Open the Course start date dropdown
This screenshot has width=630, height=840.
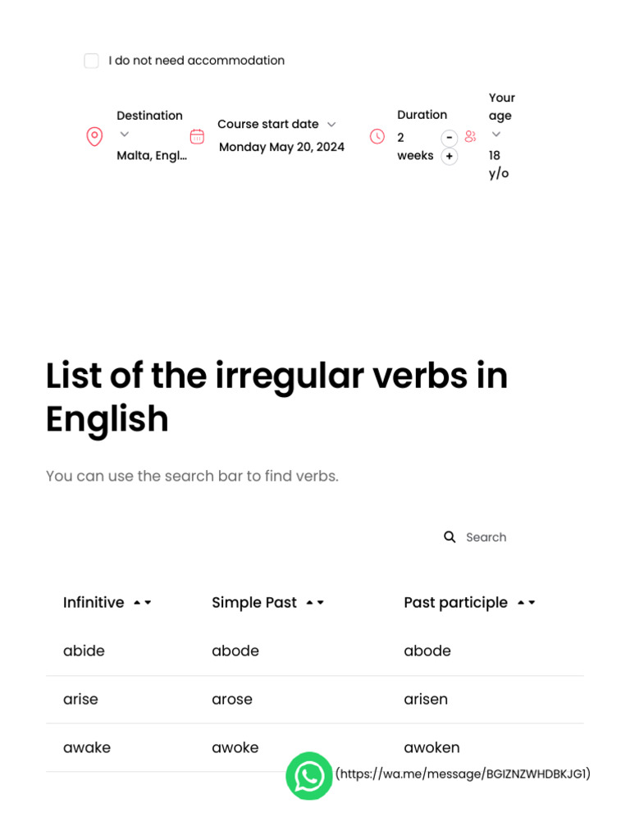click(x=331, y=125)
